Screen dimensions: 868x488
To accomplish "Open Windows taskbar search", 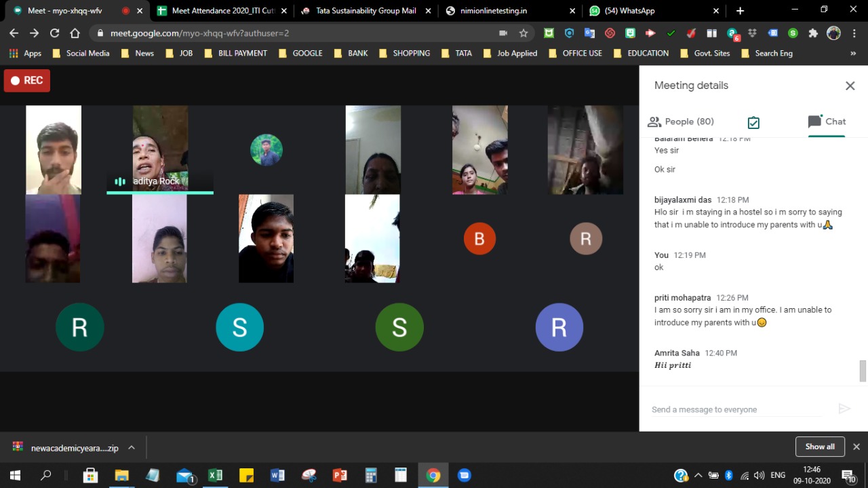I will click(x=46, y=475).
